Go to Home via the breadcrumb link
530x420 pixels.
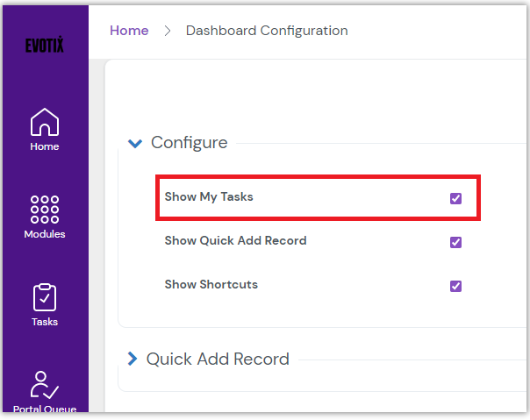pos(129,31)
